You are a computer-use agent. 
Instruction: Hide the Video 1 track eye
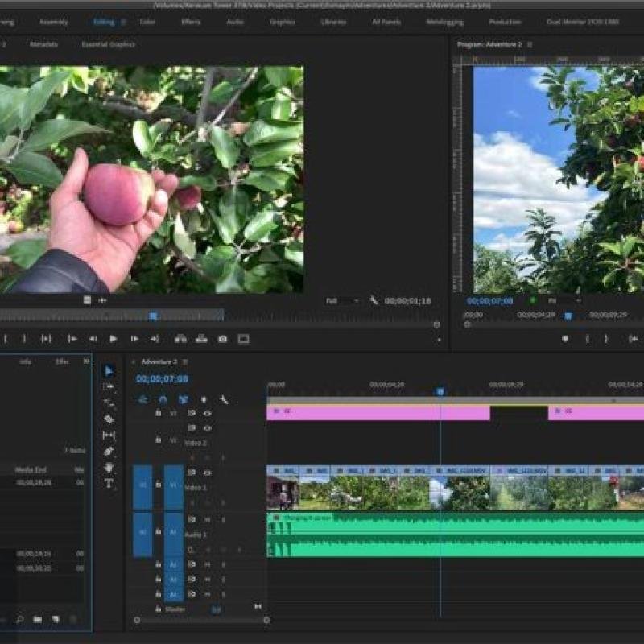click(x=208, y=473)
